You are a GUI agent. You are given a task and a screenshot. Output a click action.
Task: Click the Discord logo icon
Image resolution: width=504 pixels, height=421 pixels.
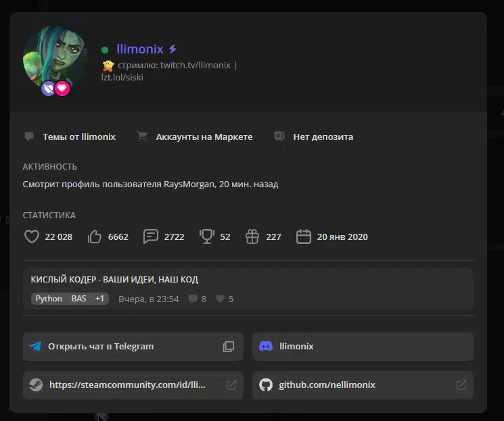266,346
